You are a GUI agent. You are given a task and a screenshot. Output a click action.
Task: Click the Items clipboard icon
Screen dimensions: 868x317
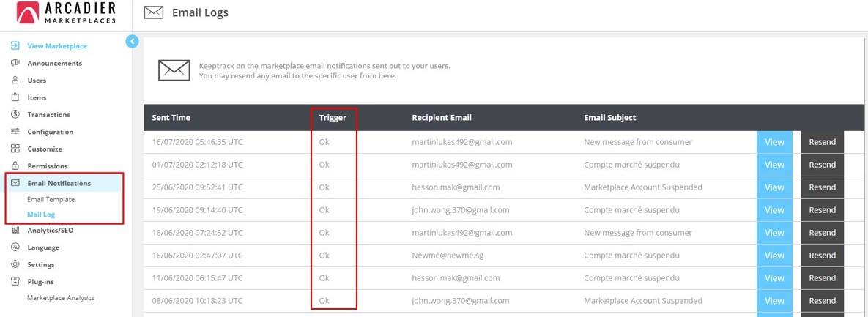coord(15,97)
